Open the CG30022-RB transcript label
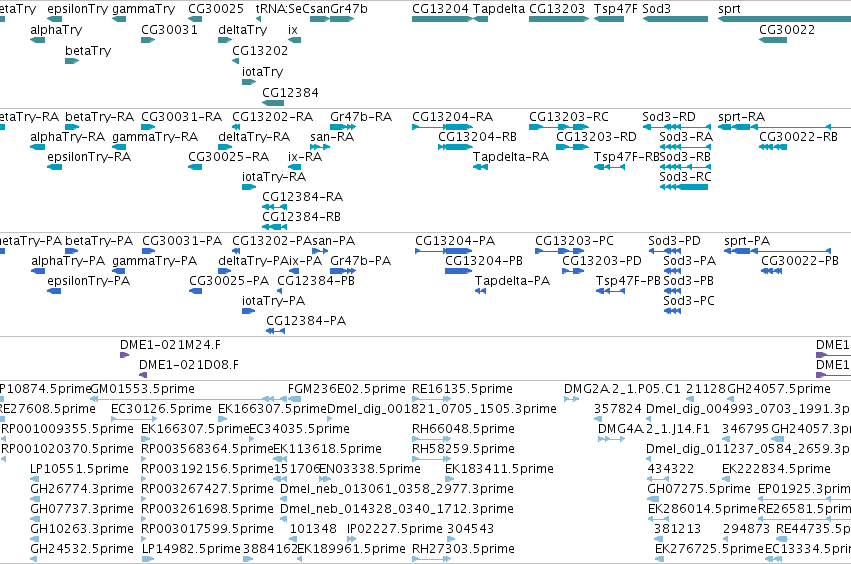Screen dimensions: 851x564 (798, 137)
